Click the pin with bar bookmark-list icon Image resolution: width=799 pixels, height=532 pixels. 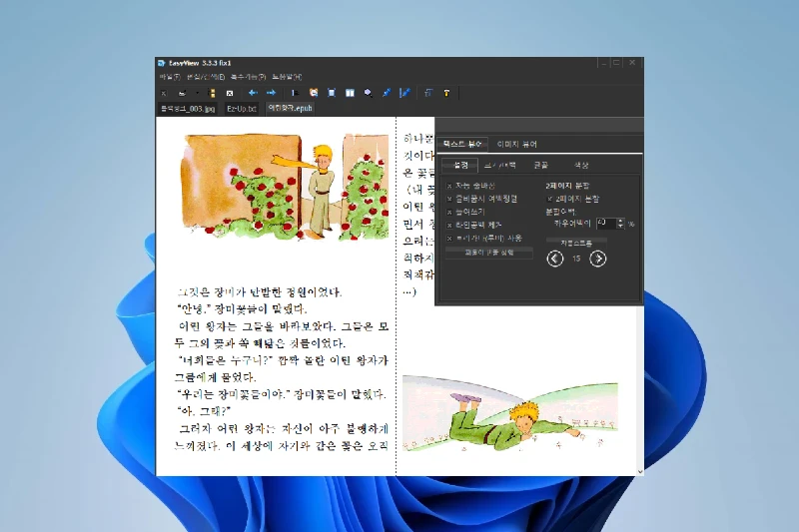tap(404, 93)
